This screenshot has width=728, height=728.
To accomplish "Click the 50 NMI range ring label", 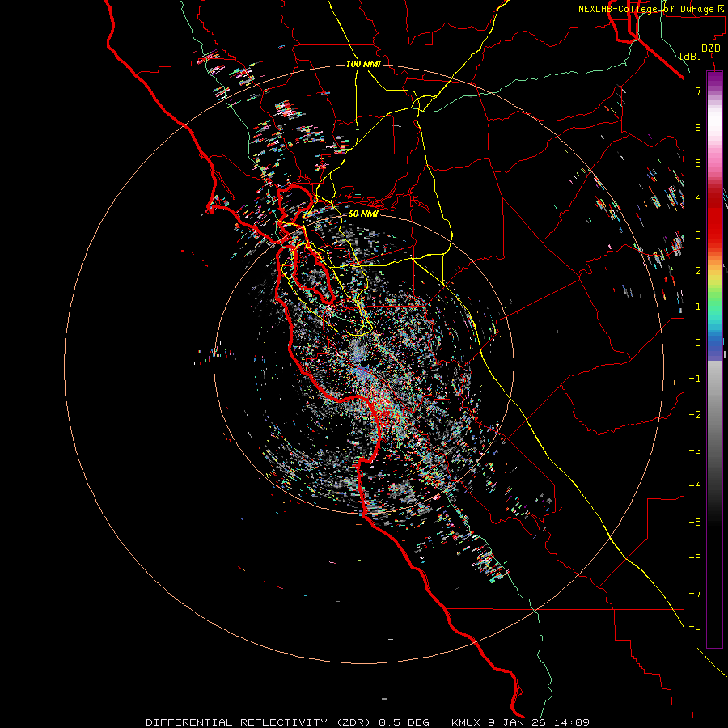I will (x=363, y=214).
